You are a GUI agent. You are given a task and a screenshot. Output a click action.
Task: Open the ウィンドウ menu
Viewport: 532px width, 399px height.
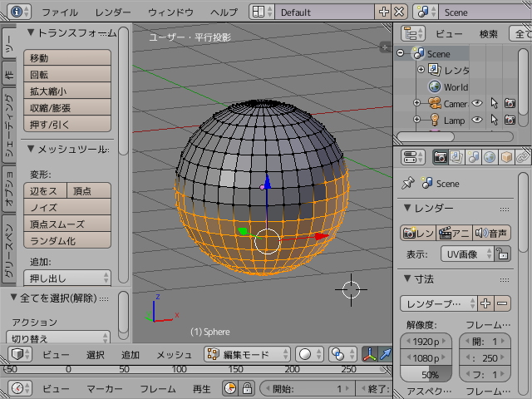(x=170, y=12)
